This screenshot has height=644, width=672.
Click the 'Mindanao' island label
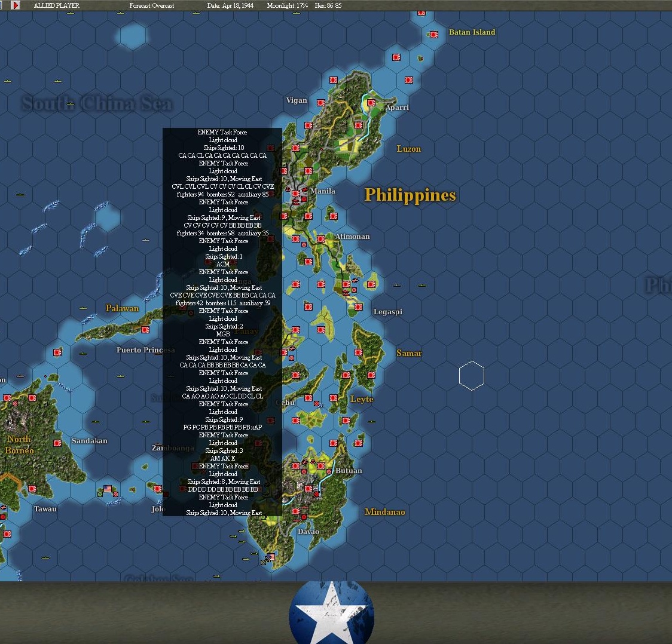385,512
